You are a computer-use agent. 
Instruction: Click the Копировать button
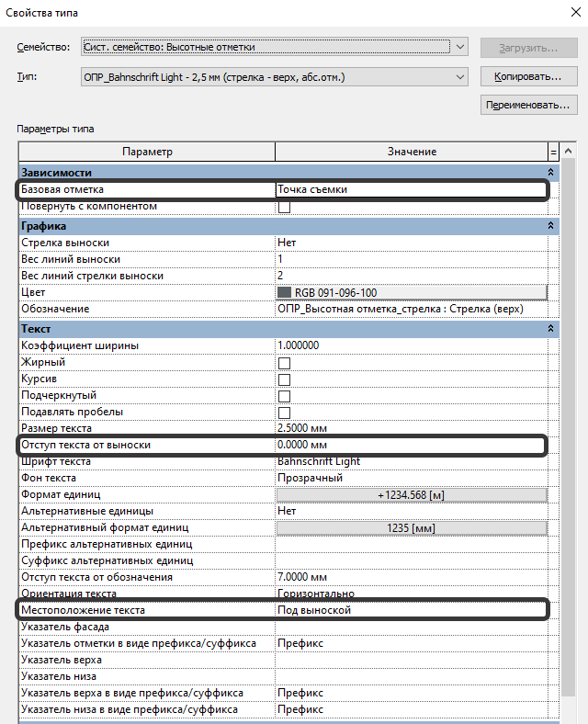click(528, 76)
